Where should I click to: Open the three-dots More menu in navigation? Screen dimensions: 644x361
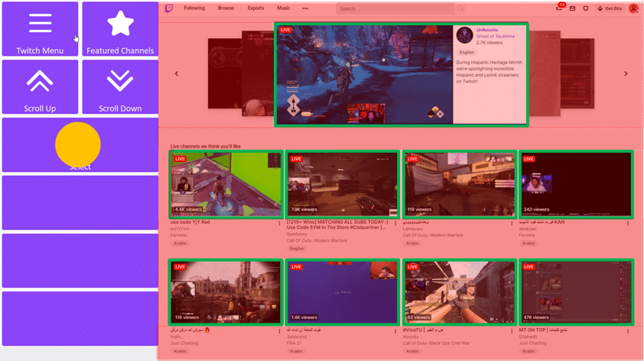(x=305, y=8)
